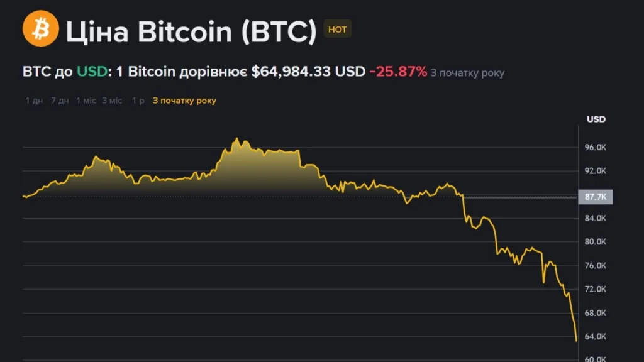Click the 72.0K mark on the price axis
Image resolution: width=644 pixels, height=362 pixels.
pos(595,289)
